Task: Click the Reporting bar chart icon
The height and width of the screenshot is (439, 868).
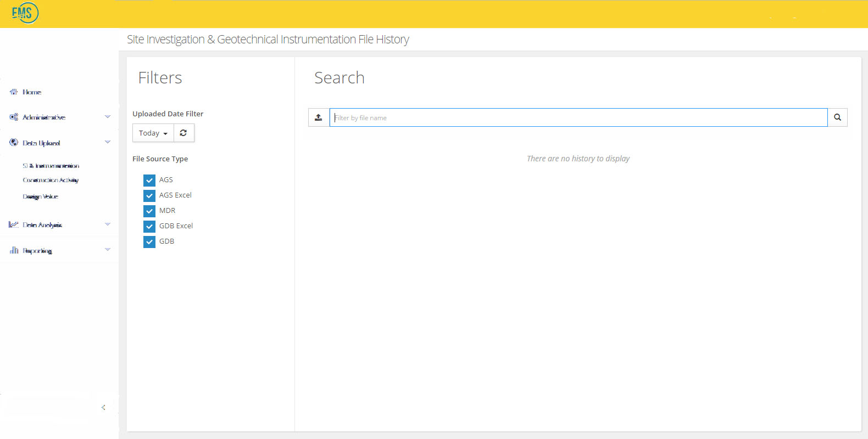Action: (x=14, y=250)
